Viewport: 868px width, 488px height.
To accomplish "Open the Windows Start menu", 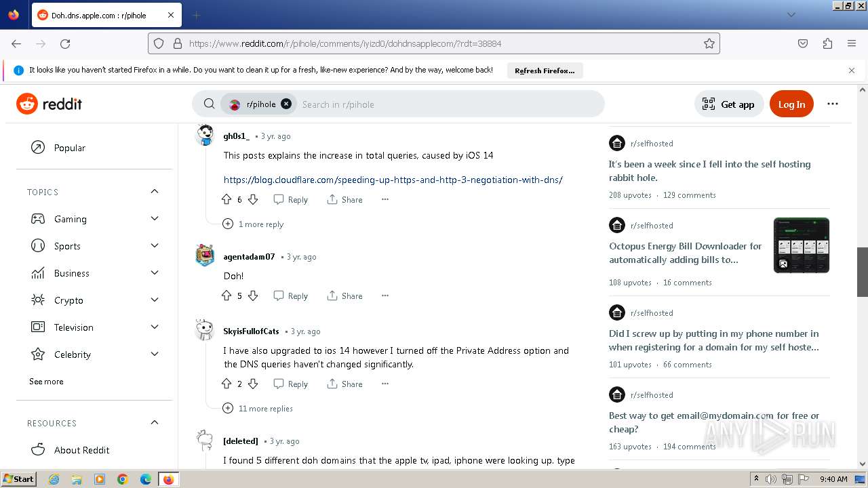I will point(18,479).
